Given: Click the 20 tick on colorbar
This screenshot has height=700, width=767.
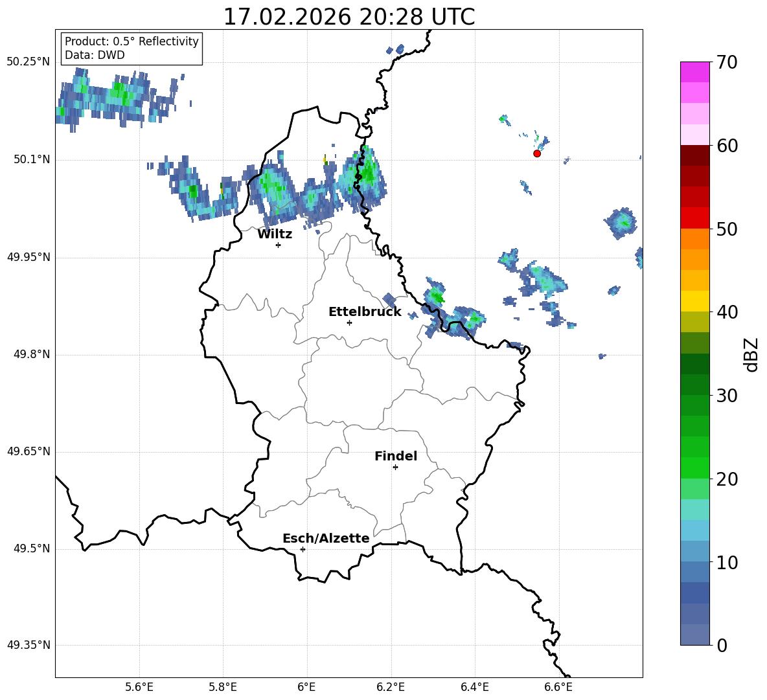Looking at the screenshot, I should click(x=727, y=479).
